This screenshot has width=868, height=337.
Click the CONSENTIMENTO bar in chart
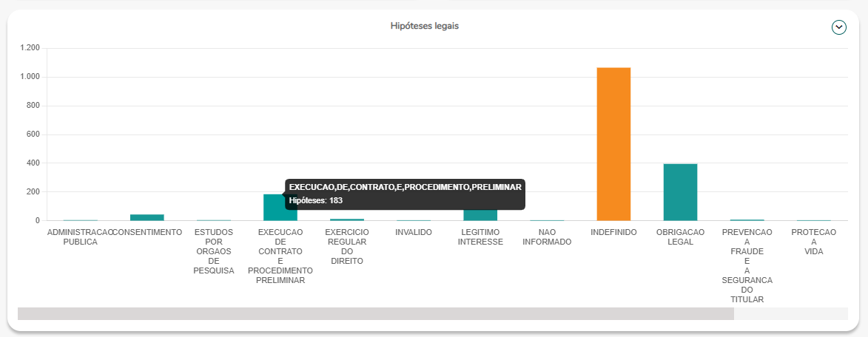click(x=147, y=217)
